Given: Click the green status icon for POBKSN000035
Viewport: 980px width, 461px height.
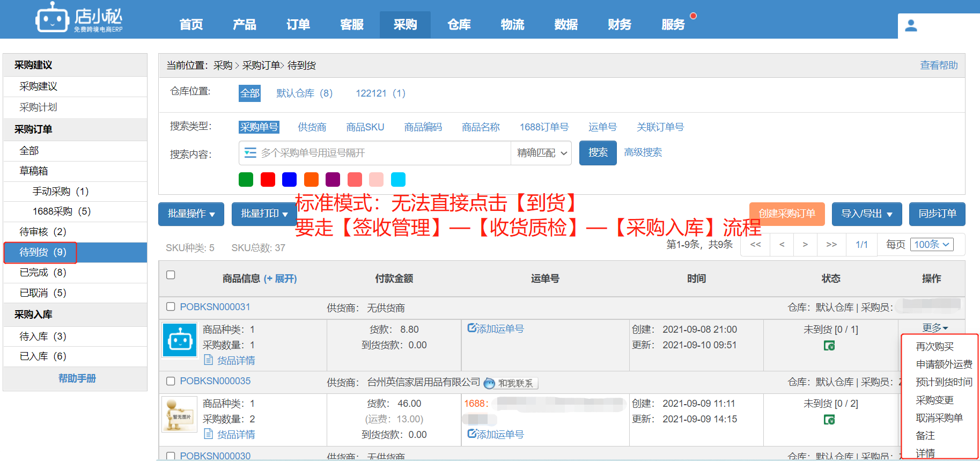Looking at the screenshot, I should [829, 420].
